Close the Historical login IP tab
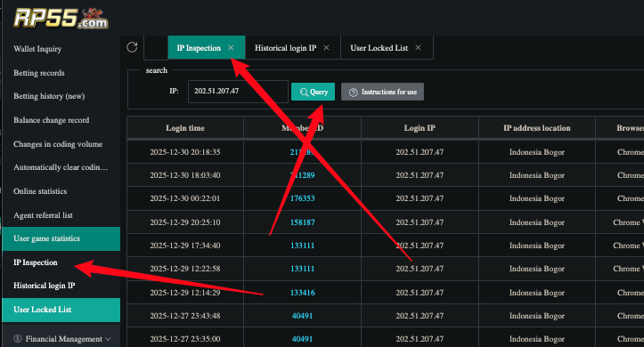Viewport: 644px width, 347px height. 326,47
